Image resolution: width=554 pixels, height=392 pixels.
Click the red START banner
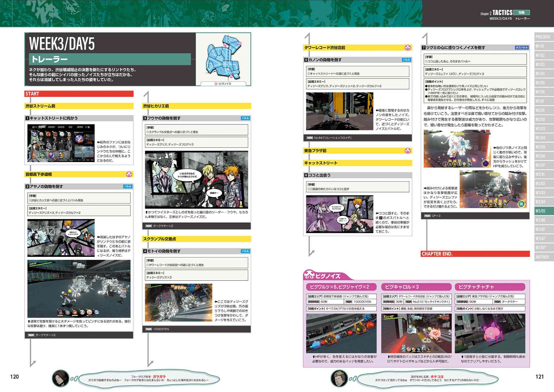click(79, 94)
